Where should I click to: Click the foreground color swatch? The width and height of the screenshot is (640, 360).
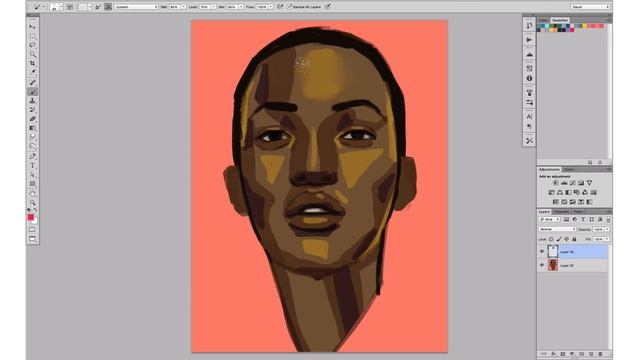(31, 217)
